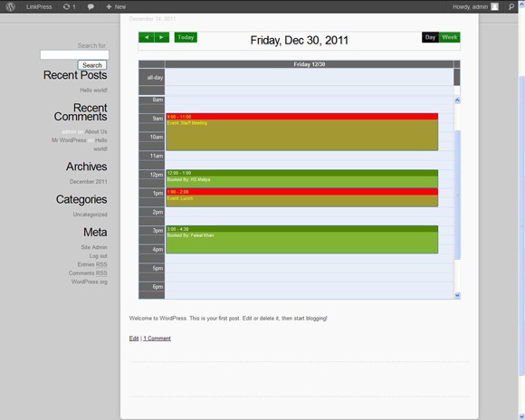
Task: Open the 1 Comment link
Action: click(157, 339)
